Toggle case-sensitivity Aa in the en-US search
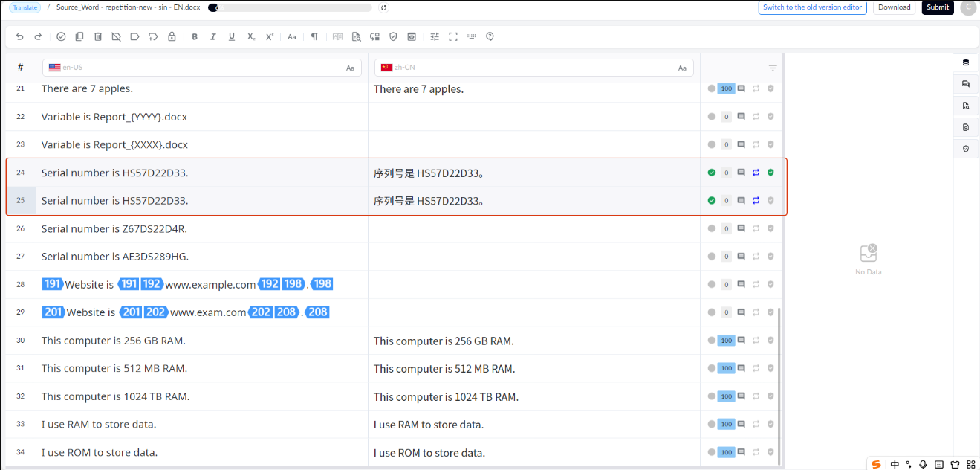 pos(350,68)
